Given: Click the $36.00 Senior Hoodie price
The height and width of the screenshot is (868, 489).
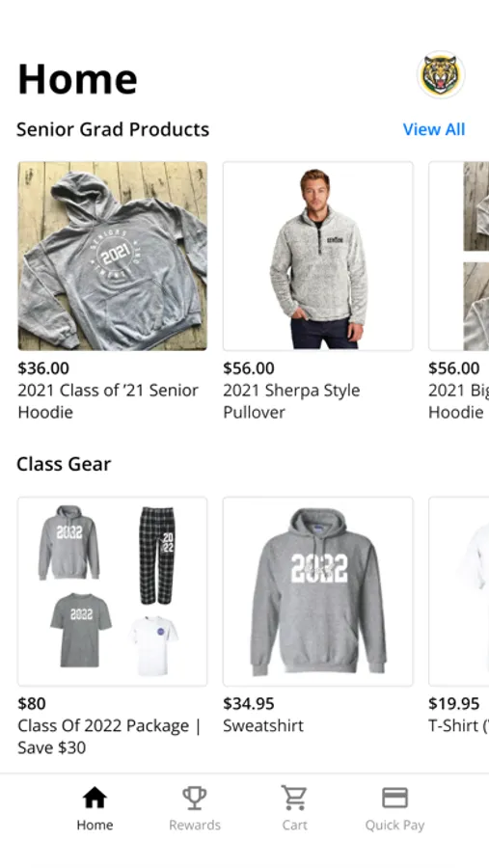Looking at the screenshot, I should tap(43, 368).
